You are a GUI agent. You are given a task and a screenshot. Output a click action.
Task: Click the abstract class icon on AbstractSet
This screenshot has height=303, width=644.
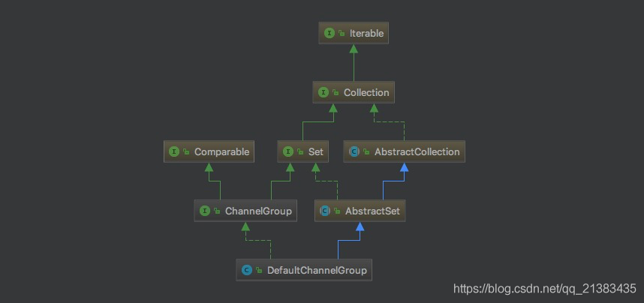(x=326, y=211)
